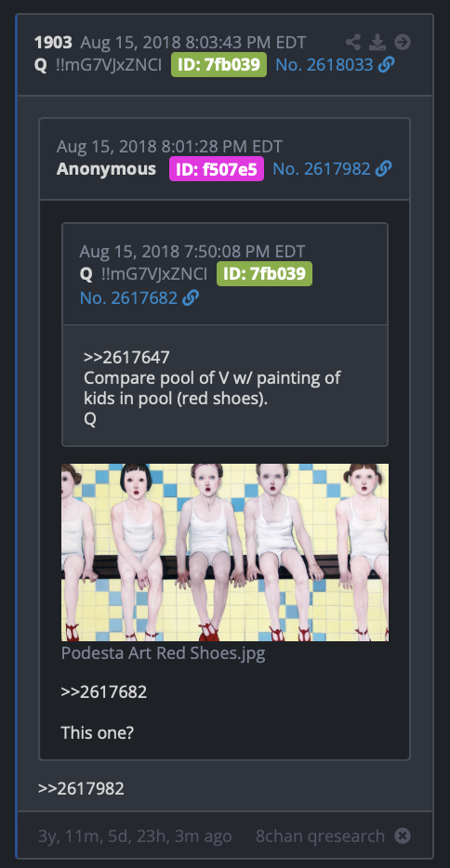Select the nested green ID: 7fb039 badge

[x=264, y=273]
